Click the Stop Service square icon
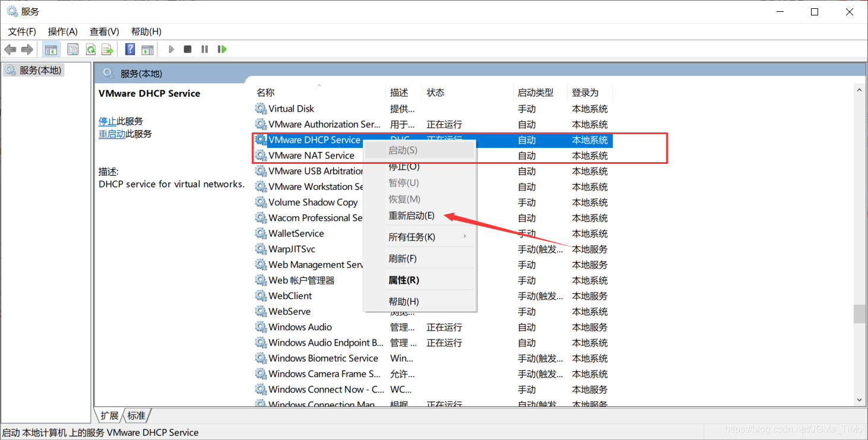 pos(188,49)
